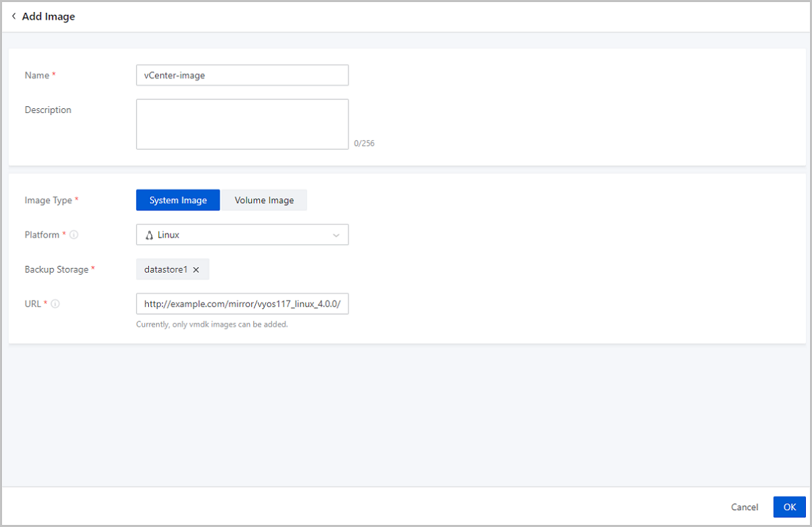Remove the datastore1 tag using its X
The height and width of the screenshot is (527, 812).
point(196,269)
